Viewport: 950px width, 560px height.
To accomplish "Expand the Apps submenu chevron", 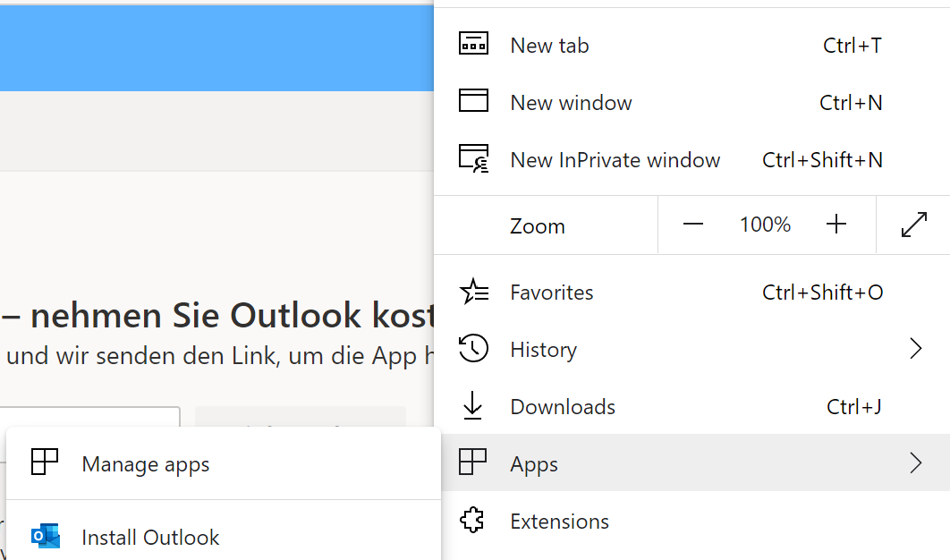I will 915,463.
